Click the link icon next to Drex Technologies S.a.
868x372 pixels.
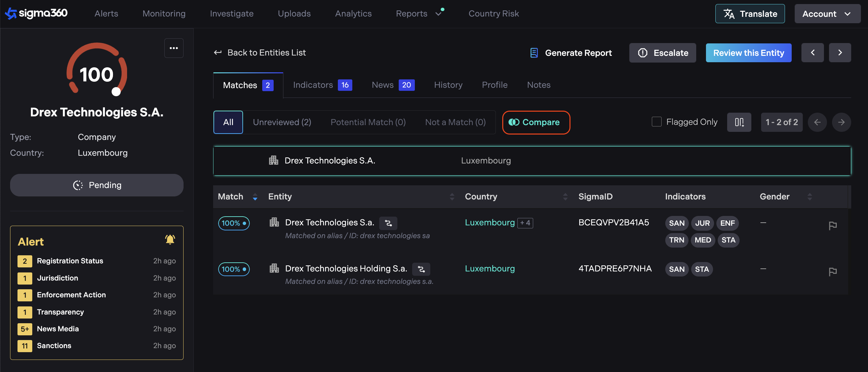[x=388, y=223]
